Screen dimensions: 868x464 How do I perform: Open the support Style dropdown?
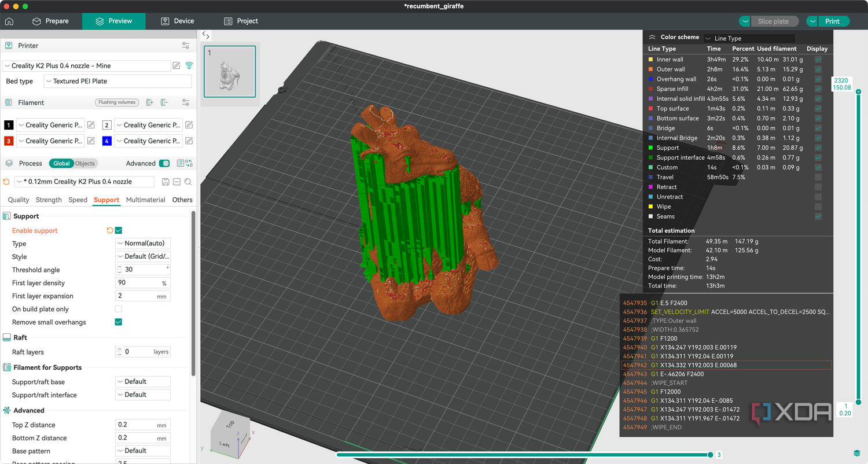point(143,256)
